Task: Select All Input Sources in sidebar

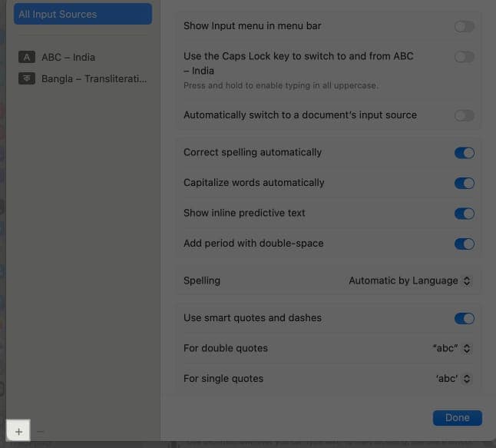Action: click(x=83, y=14)
